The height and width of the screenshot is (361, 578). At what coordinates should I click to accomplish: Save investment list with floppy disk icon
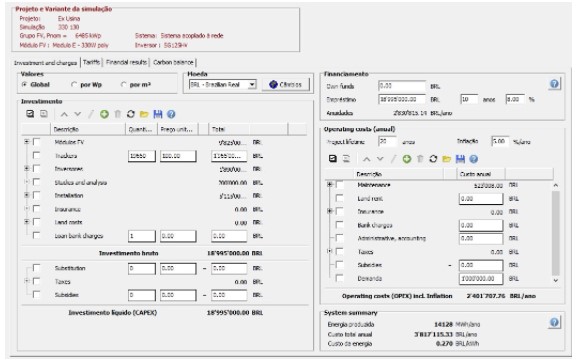pyautogui.click(x=158, y=114)
